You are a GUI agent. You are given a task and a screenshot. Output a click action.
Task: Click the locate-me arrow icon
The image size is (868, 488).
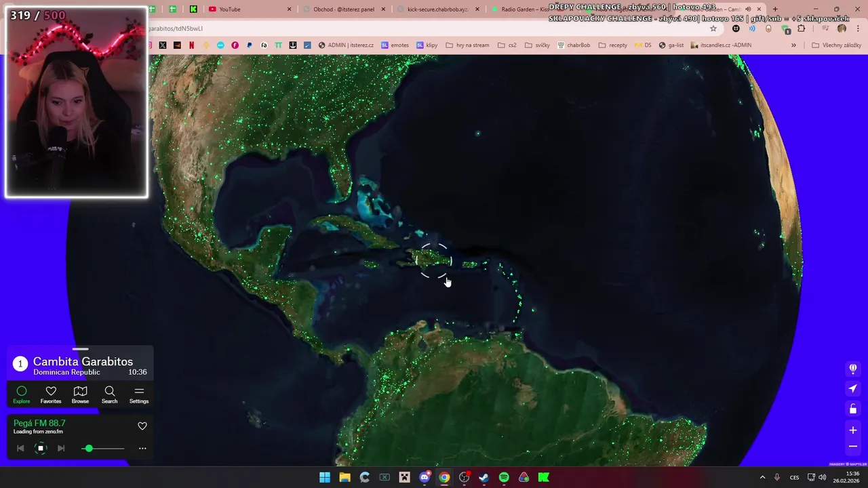point(853,389)
